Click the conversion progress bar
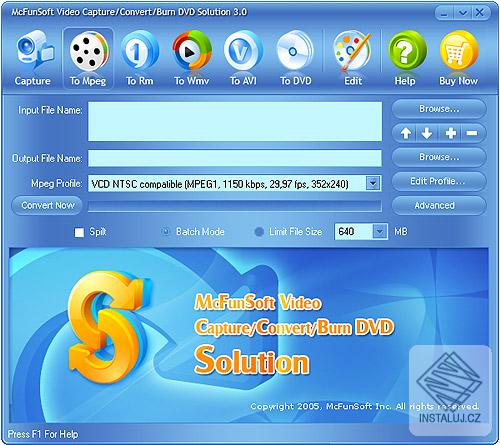 (x=235, y=206)
